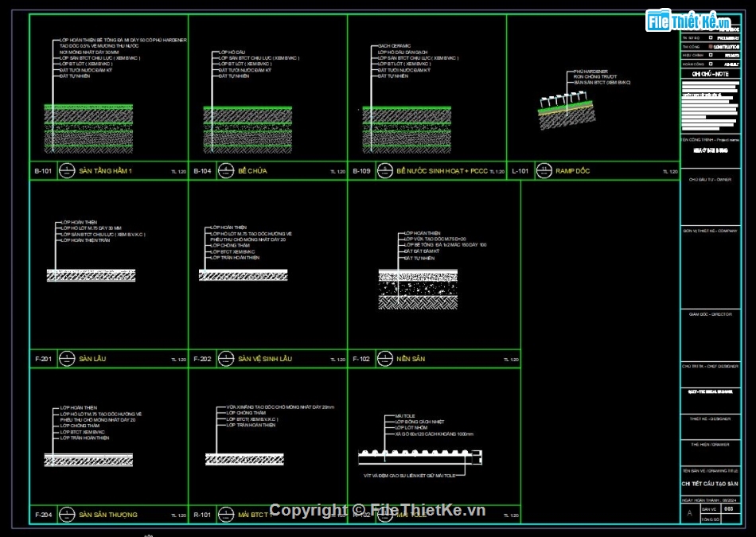The height and width of the screenshot is (537, 756).
Task: Click the detail marker circle beside NỀN SÂN
Action: 384,358
